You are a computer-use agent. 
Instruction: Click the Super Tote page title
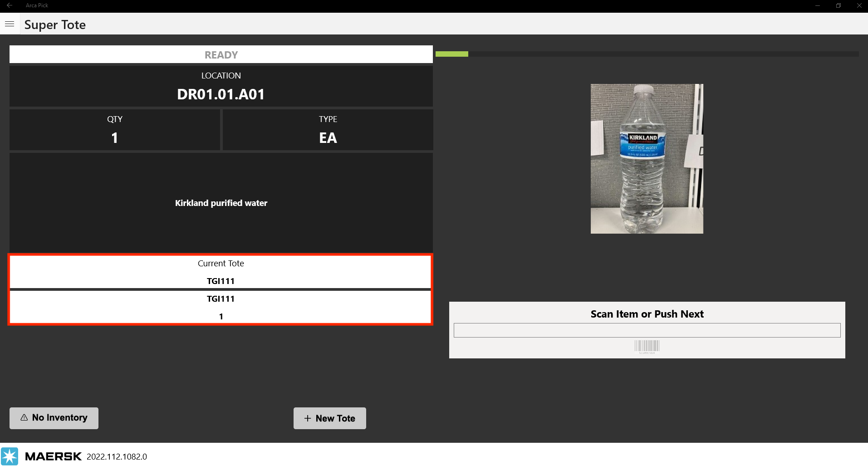tap(55, 24)
